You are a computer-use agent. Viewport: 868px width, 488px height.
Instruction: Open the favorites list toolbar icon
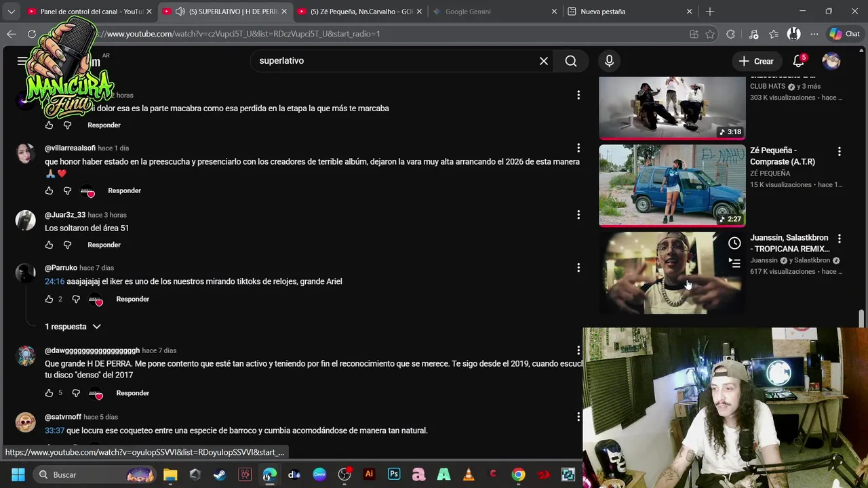click(774, 34)
